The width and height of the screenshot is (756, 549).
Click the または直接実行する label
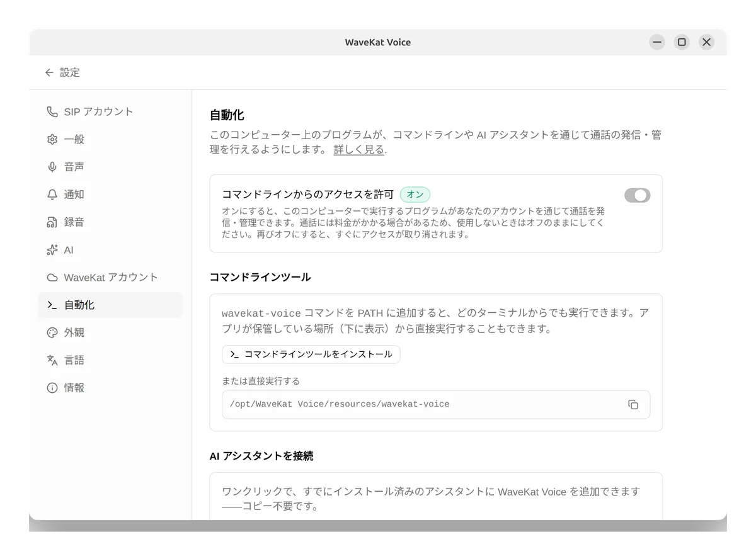(261, 381)
